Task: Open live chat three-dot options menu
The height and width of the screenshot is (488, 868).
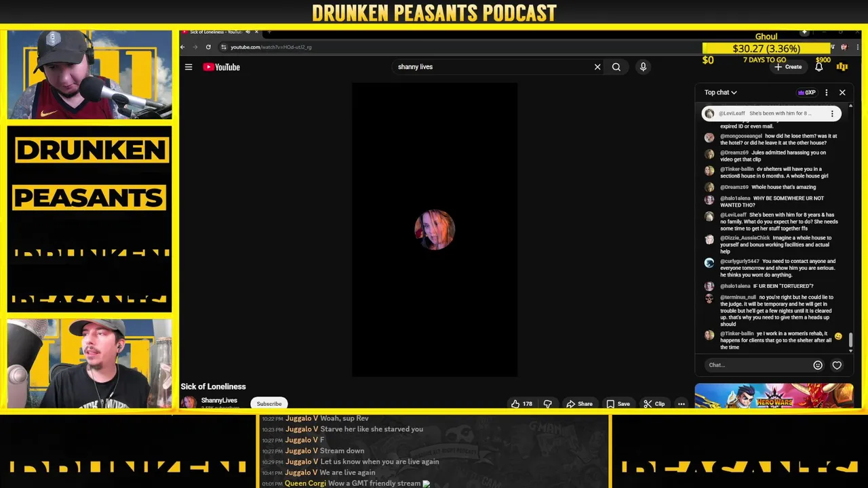Action: point(826,92)
